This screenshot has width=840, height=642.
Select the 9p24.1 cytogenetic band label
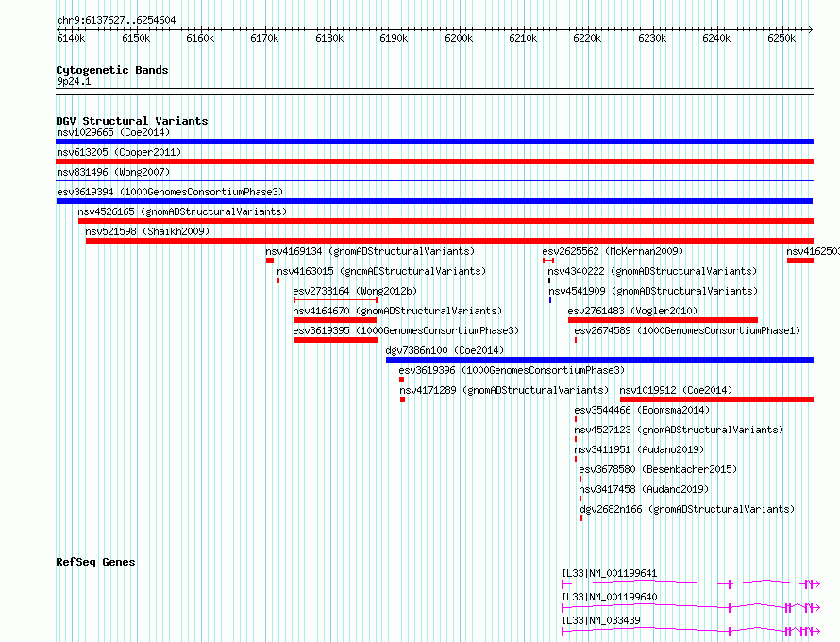click(74, 81)
